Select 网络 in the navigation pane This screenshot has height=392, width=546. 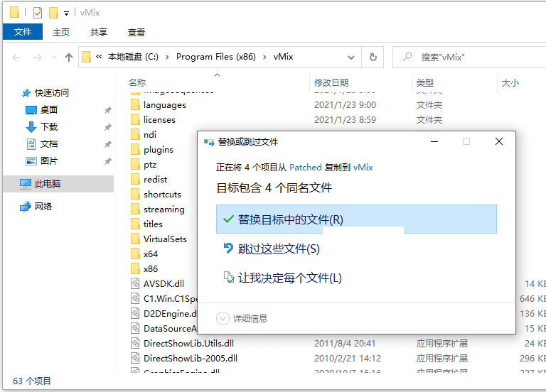tap(43, 206)
